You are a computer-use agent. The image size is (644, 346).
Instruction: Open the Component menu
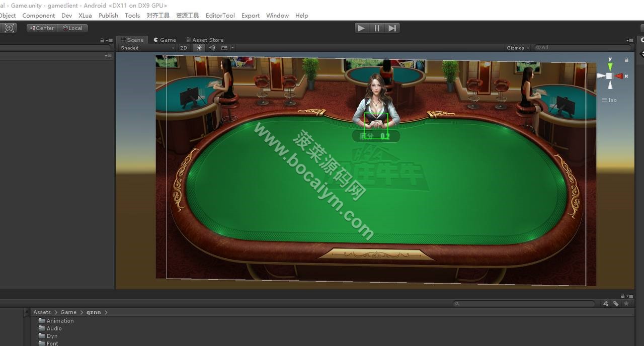pos(39,16)
